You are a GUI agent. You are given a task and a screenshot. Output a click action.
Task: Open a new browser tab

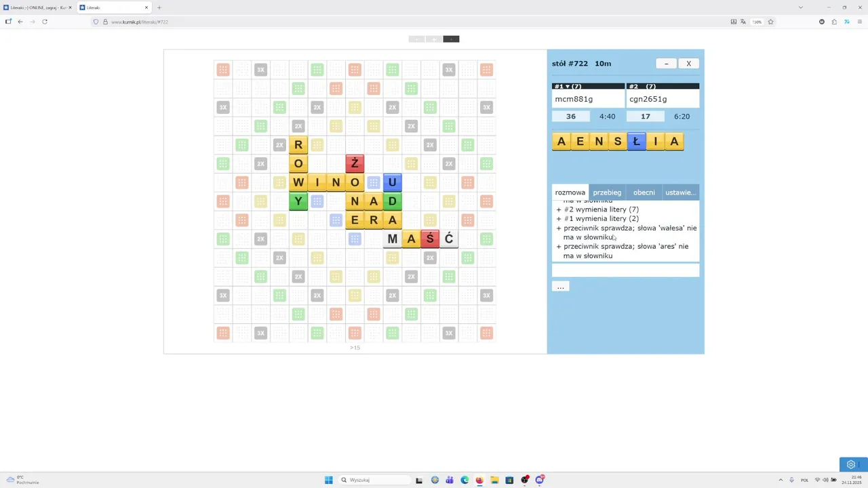pos(159,7)
